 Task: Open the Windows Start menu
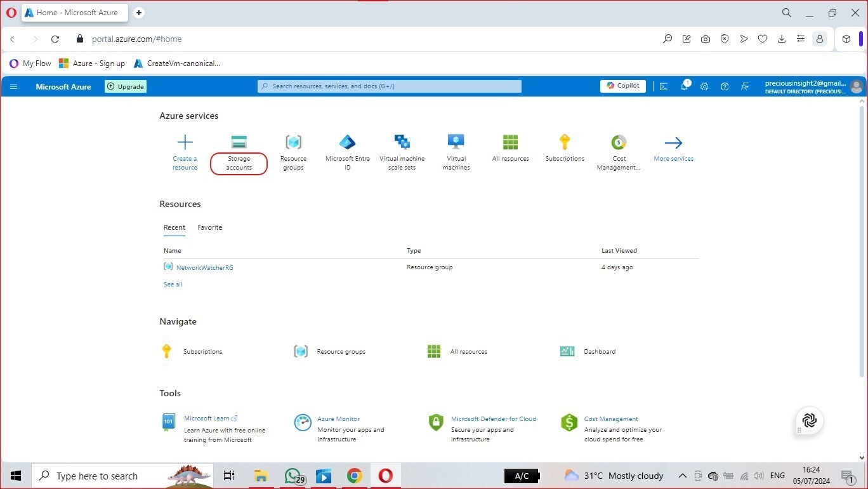point(16,476)
